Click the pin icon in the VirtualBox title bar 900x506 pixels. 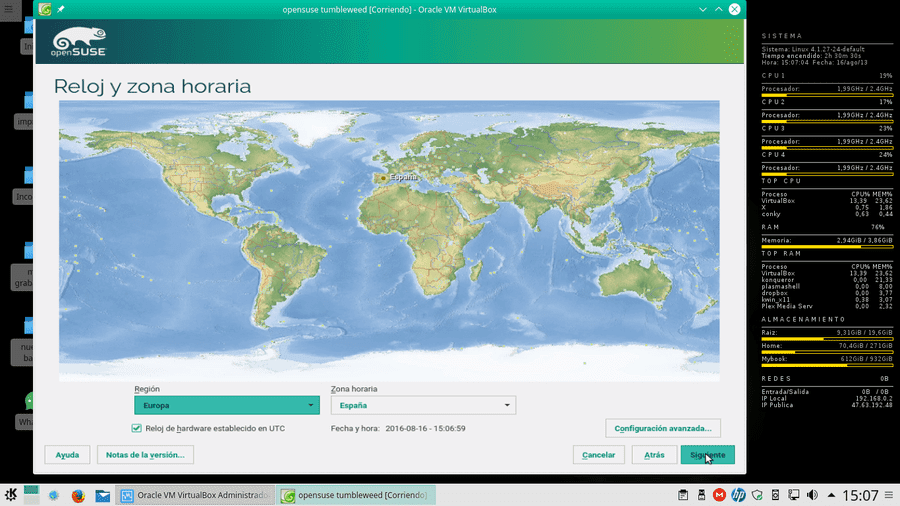[60, 9]
